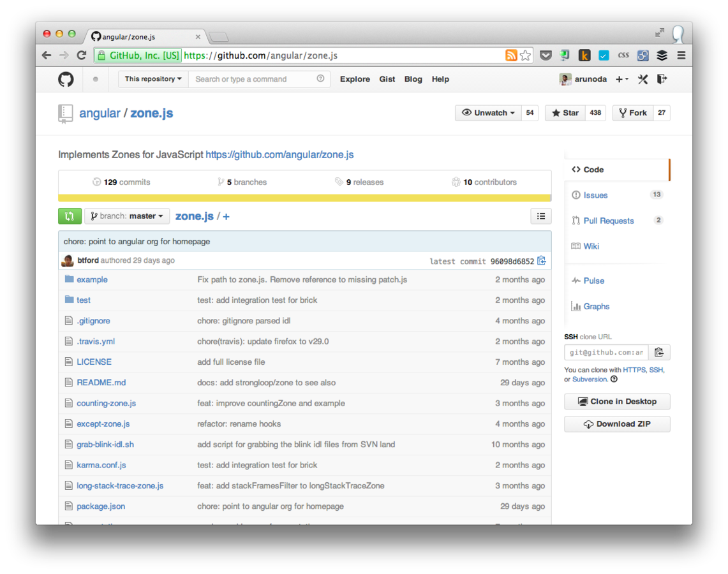
Task: Click the blue checkmark extension icon
Action: tap(604, 55)
